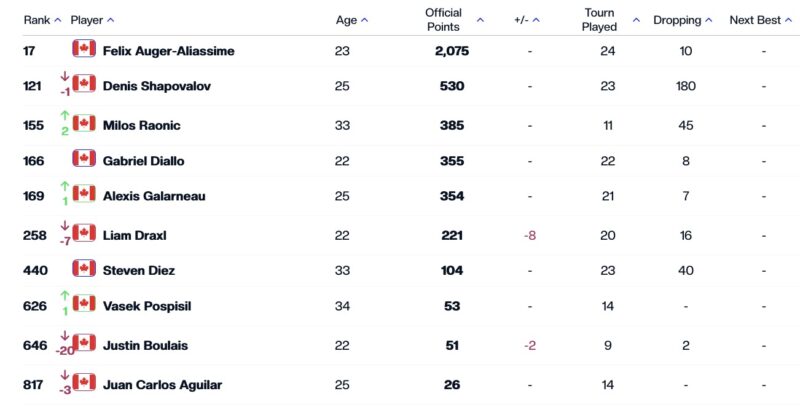This screenshot has width=800, height=407.
Task: Click Denis Shapovalov's 530 official points
Action: coord(452,86)
